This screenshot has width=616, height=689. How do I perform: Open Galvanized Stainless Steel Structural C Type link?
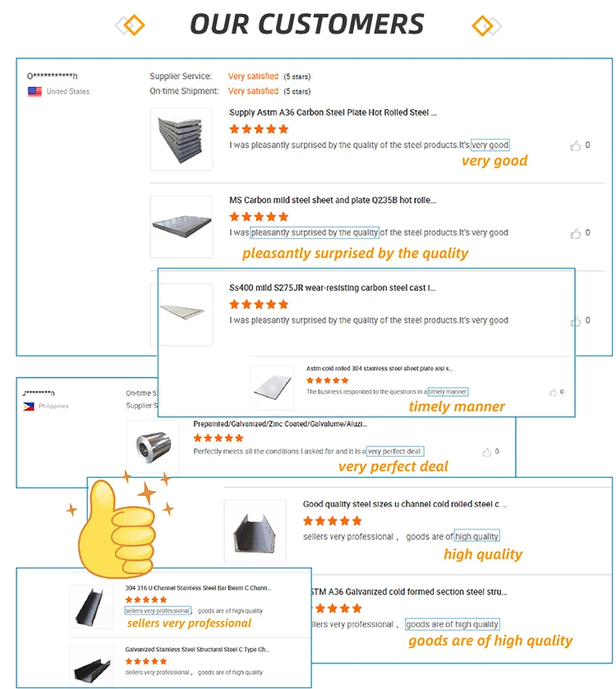197,650
